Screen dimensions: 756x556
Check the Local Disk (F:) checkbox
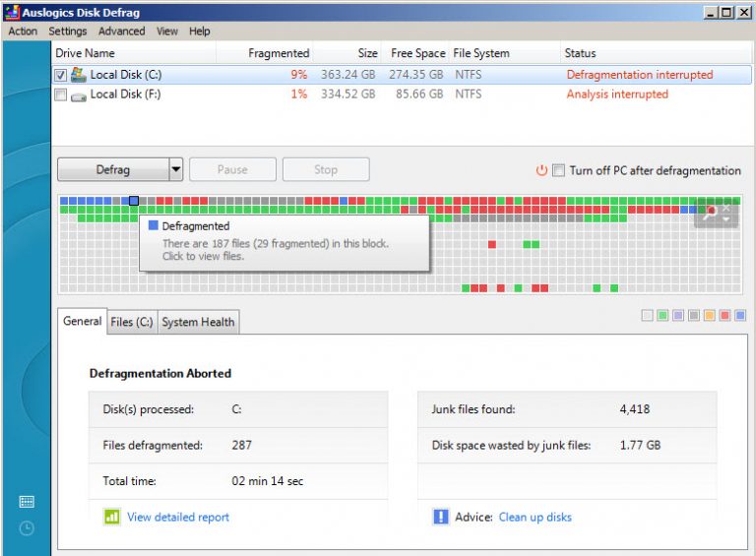pos(60,94)
